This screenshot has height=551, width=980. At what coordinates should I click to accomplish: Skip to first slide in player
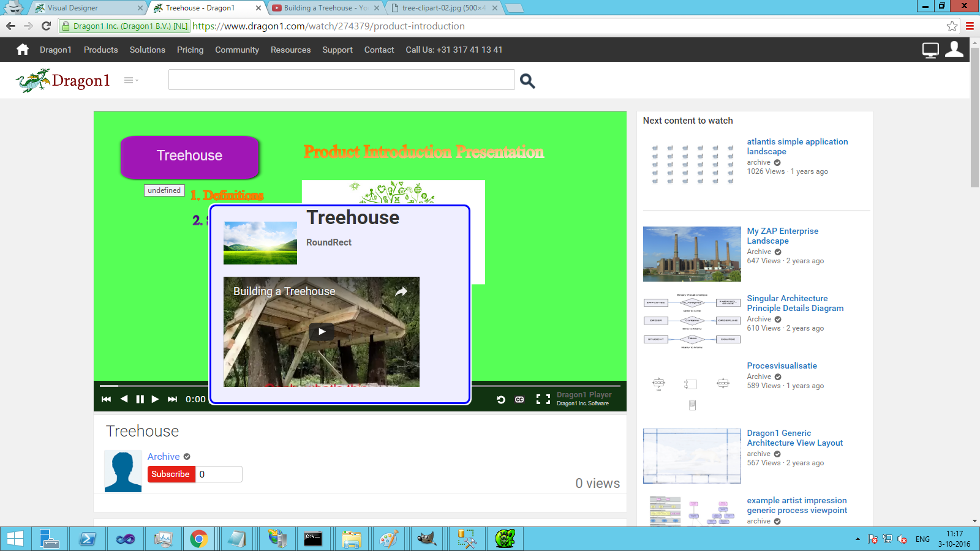click(106, 399)
